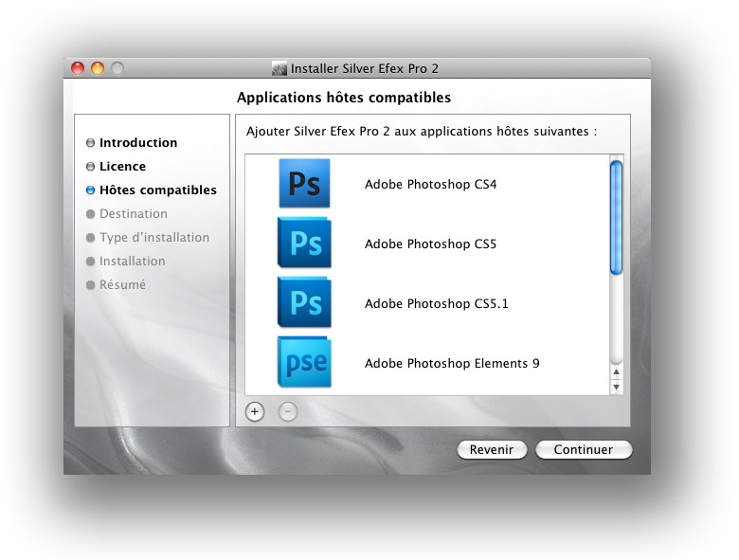The image size is (739, 560).
Task: Click the Revenir button
Action: [x=492, y=450]
